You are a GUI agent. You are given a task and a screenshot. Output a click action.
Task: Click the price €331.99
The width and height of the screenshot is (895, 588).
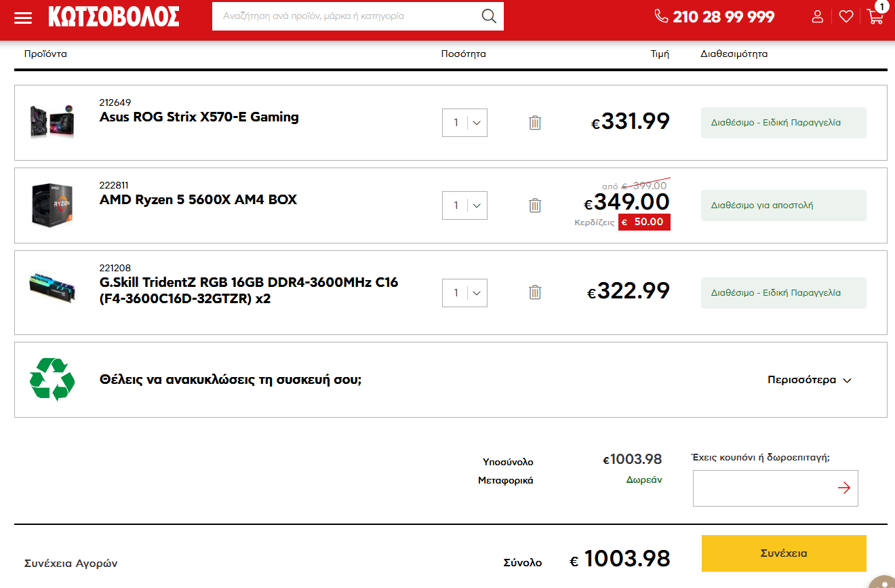click(631, 121)
